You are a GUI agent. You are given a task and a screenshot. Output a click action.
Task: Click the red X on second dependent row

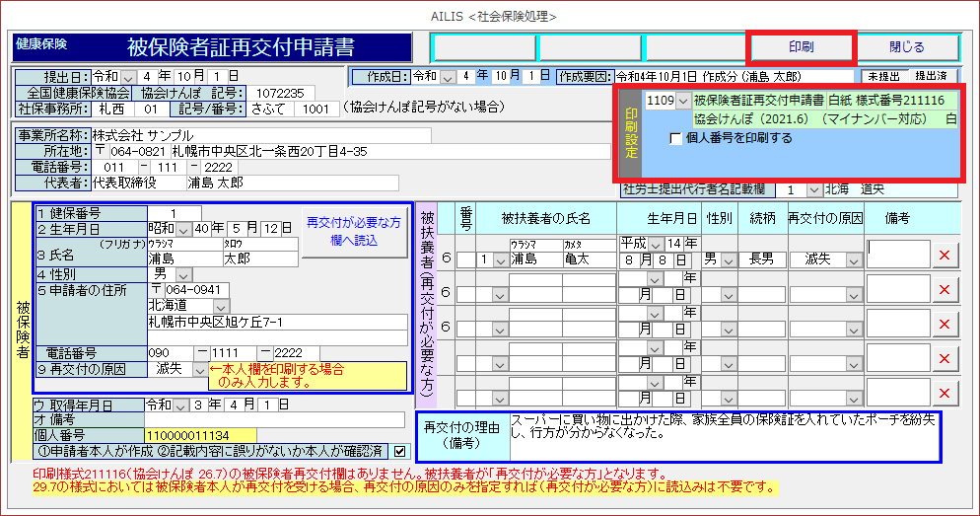point(945,289)
